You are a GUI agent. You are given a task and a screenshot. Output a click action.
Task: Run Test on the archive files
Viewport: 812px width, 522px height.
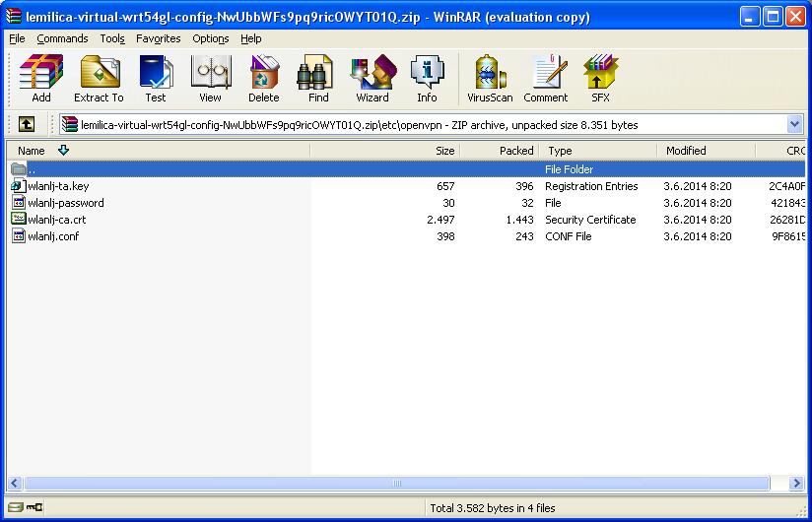tap(156, 79)
